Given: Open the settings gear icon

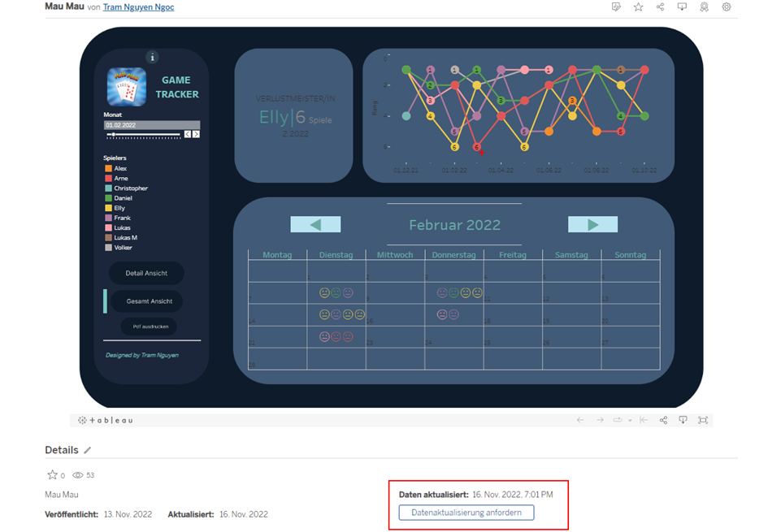Looking at the screenshot, I should pos(727,6).
